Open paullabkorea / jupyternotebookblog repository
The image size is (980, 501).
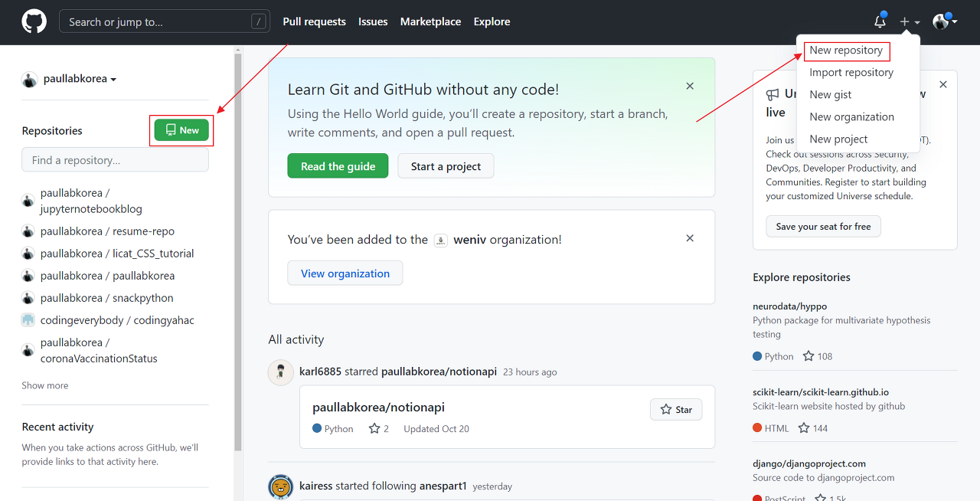91,201
